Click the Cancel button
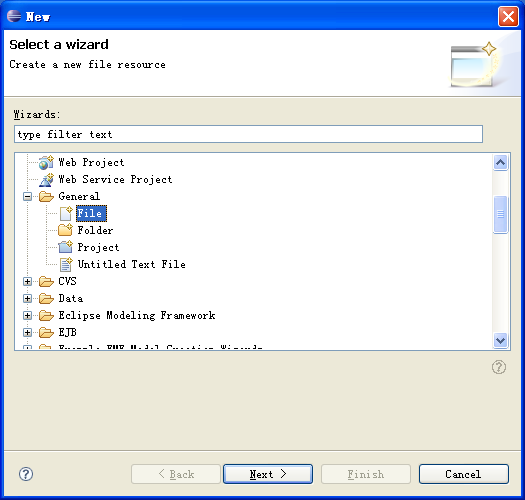This screenshot has height=500, width=525. pos(464,474)
